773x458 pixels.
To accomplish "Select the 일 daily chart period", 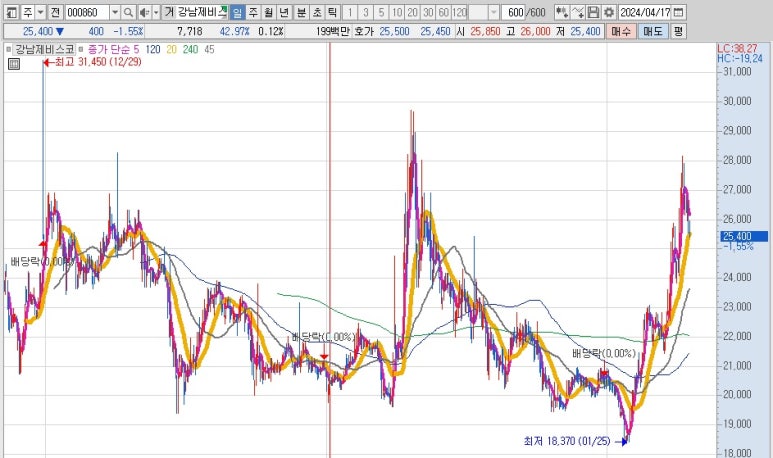I will [238, 12].
